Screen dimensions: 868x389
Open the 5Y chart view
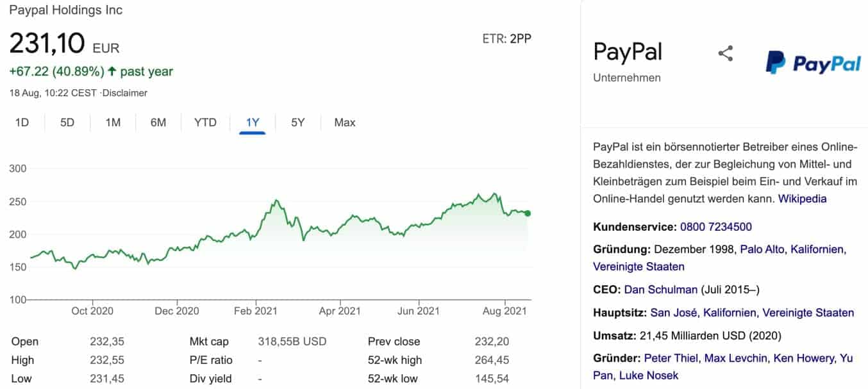click(298, 122)
